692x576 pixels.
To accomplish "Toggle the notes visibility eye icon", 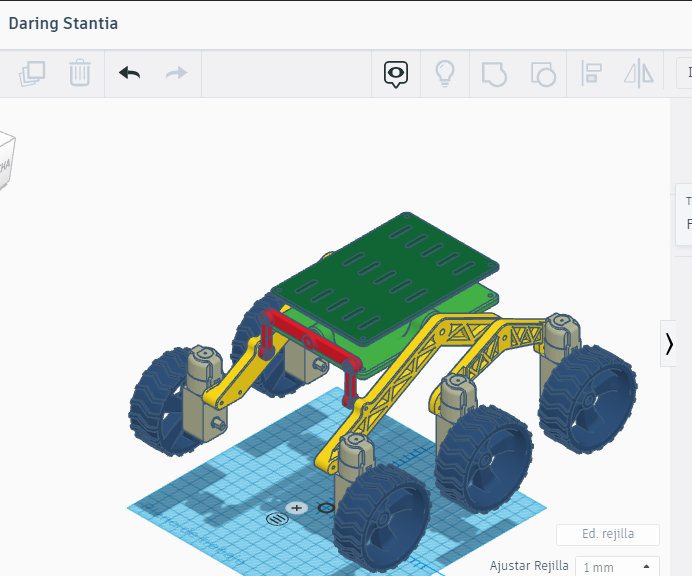I will [397, 73].
